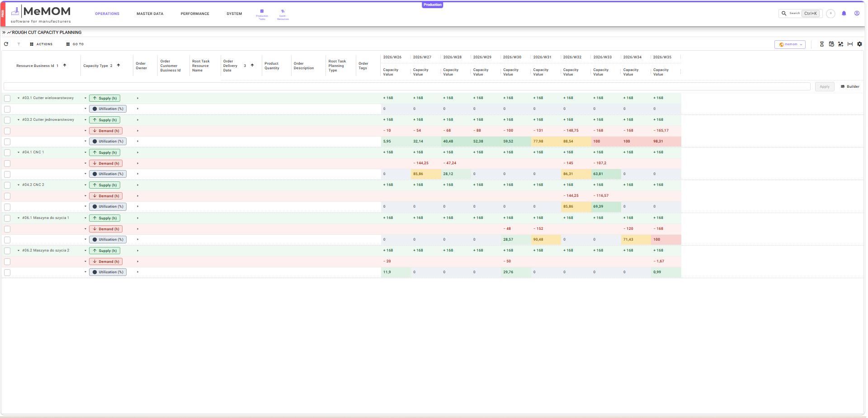Tick checkbox for #04.2 CNC 2 row
The image size is (868, 418).
tap(7, 185)
